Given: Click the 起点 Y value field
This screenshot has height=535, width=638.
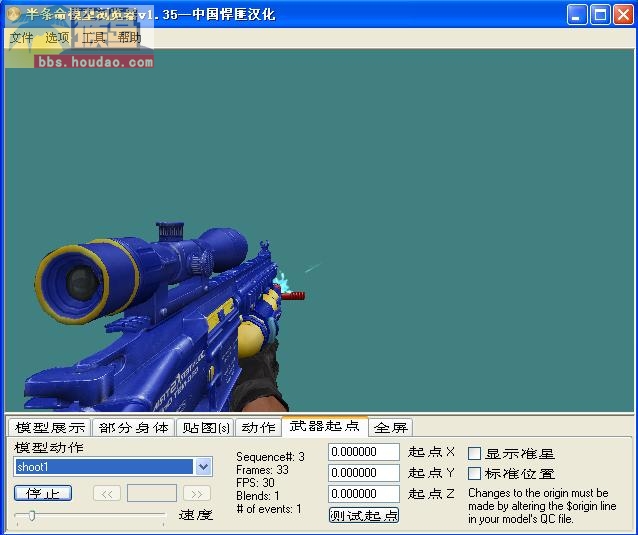Looking at the screenshot, I should click(x=364, y=473).
